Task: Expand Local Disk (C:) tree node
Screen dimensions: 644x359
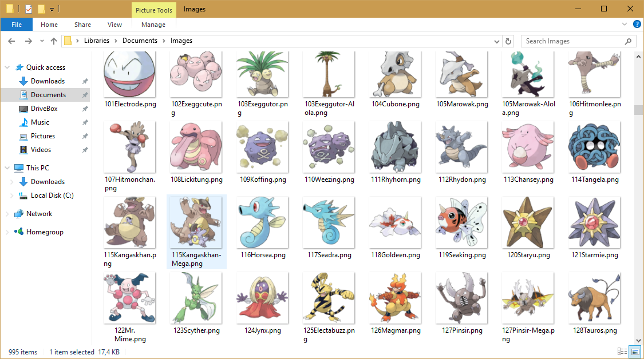Action: (x=12, y=196)
